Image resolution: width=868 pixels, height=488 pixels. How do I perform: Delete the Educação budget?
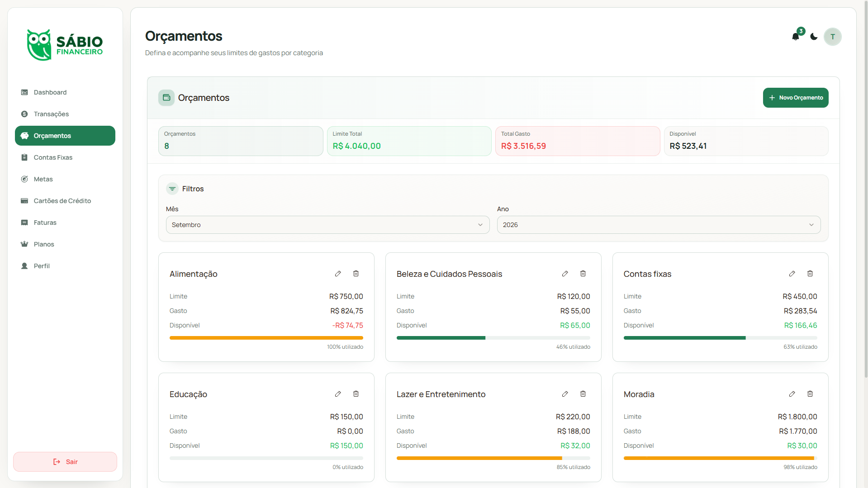tap(356, 394)
